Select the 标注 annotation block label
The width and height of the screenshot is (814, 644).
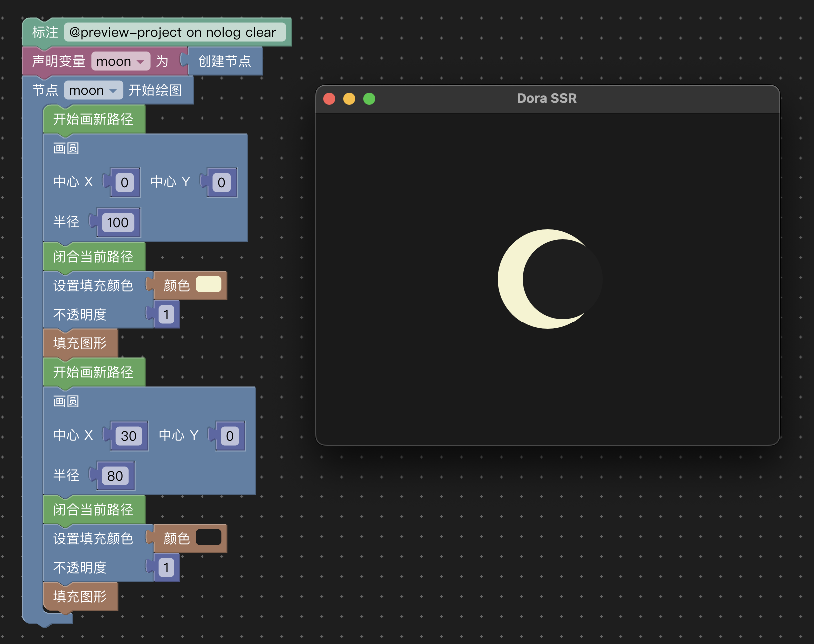45,32
